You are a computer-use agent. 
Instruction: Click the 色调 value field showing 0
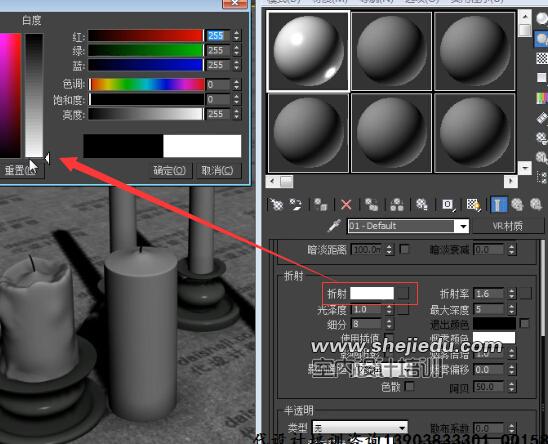pyautogui.click(x=218, y=85)
